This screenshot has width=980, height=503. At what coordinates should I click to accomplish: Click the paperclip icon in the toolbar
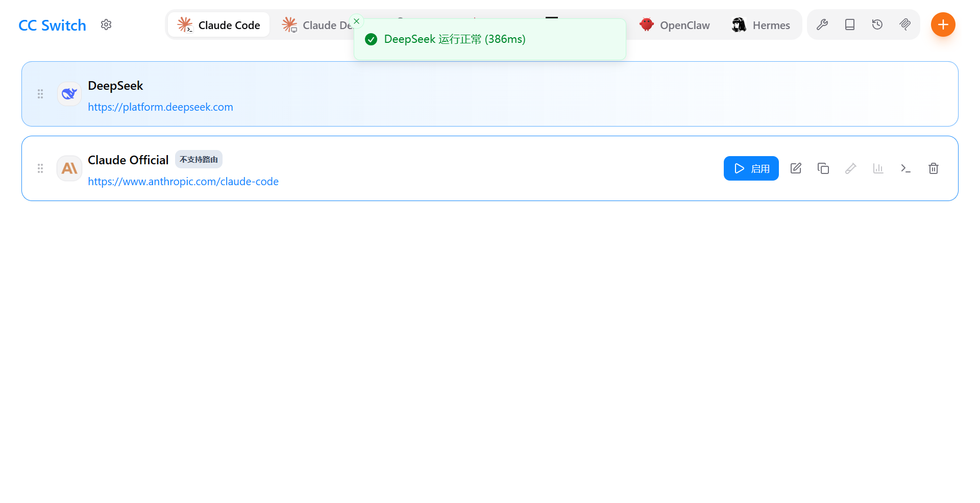[905, 24]
